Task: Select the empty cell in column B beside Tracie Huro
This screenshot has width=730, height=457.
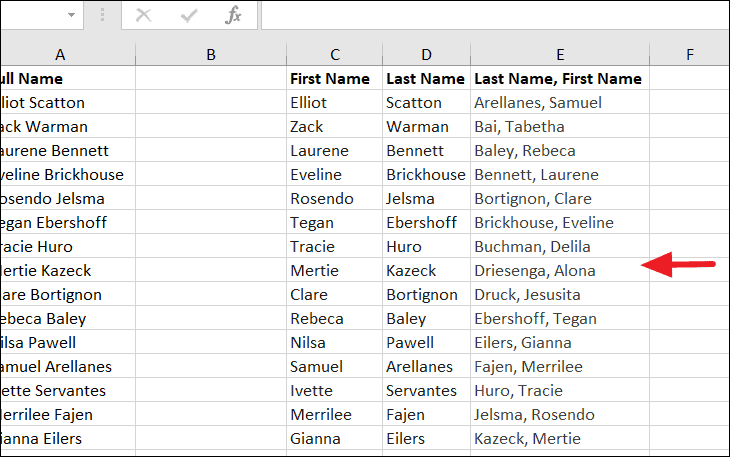Action: (x=210, y=246)
